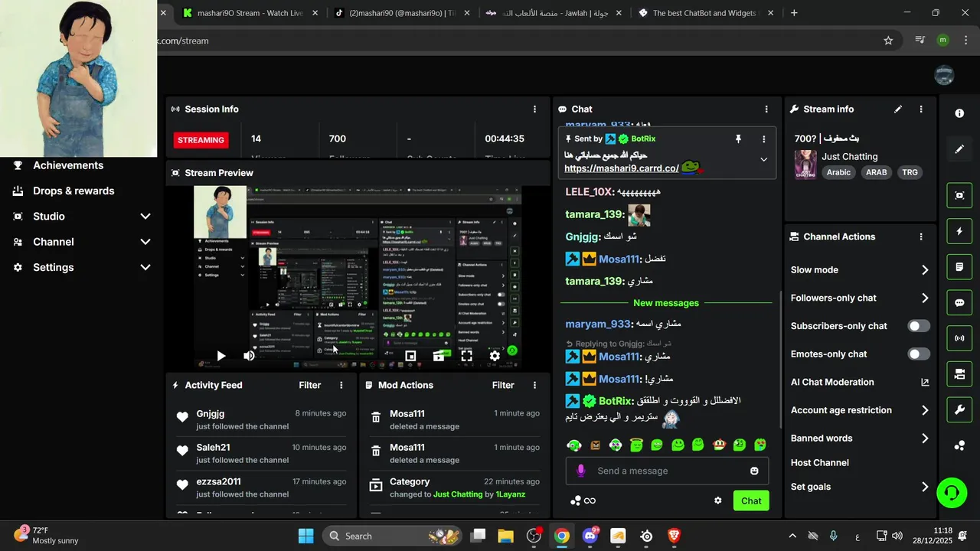Click the purple microphone icon in message box
Image resolution: width=980 pixels, height=551 pixels.
coord(581,471)
